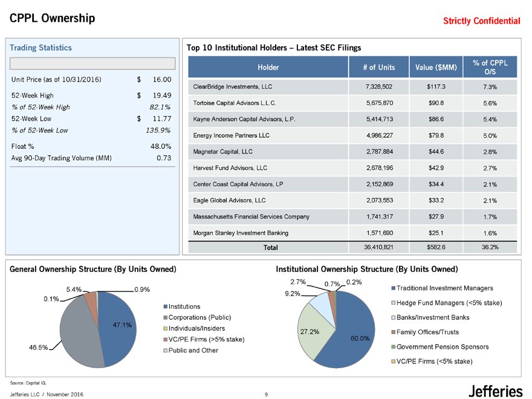532x399 pixels.
Task: Select the 46.5% slice of general ownership pie
Action: pos(76,329)
